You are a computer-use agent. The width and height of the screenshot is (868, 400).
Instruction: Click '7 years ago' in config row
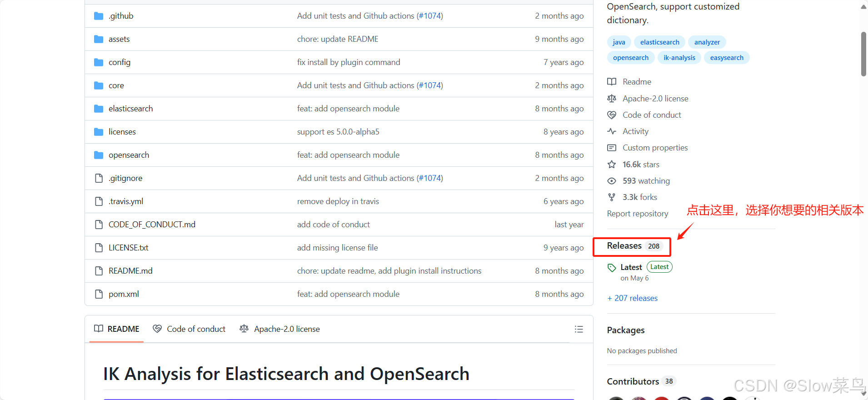pos(564,62)
